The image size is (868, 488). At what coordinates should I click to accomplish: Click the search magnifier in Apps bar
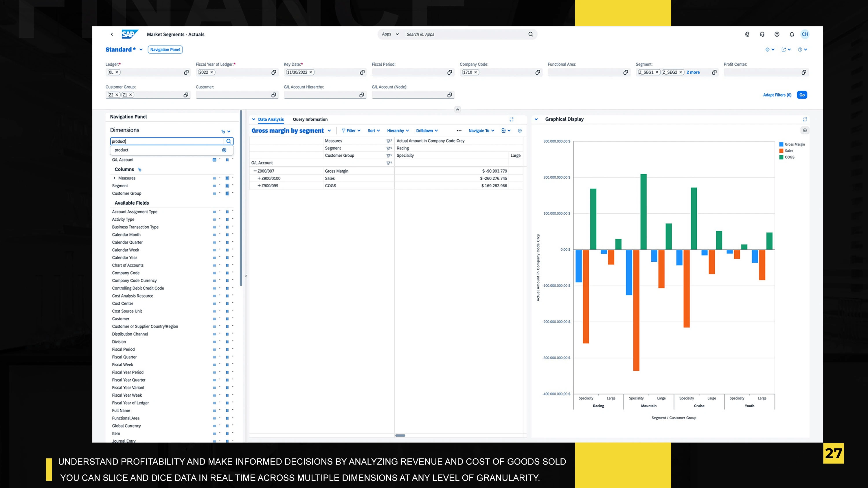pyautogui.click(x=530, y=34)
